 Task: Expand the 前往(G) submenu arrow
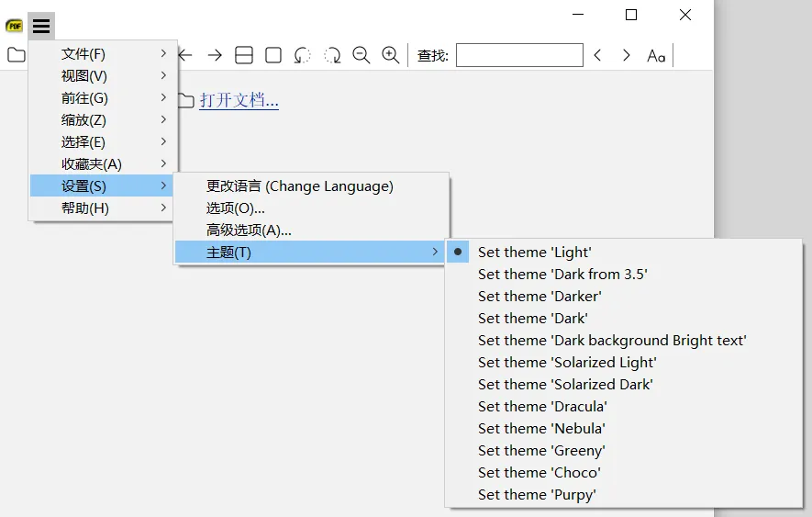tap(163, 97)
